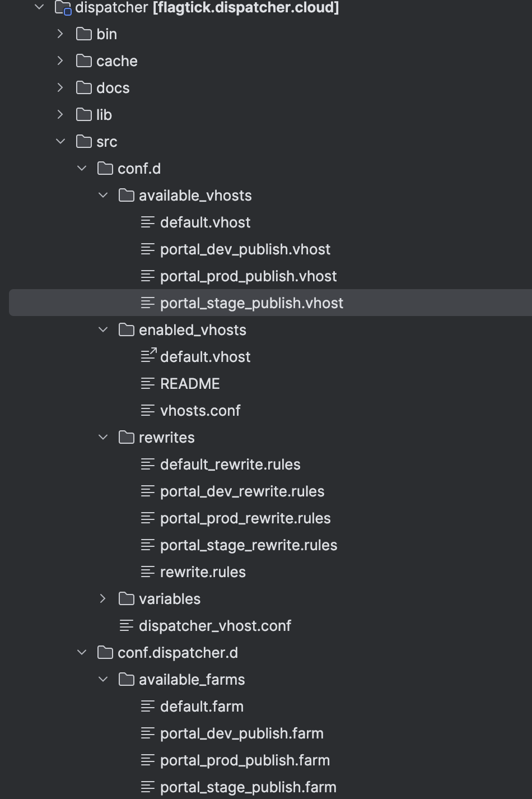Collapse the src folder
532x799 pixels.
[x=60, y=142]
